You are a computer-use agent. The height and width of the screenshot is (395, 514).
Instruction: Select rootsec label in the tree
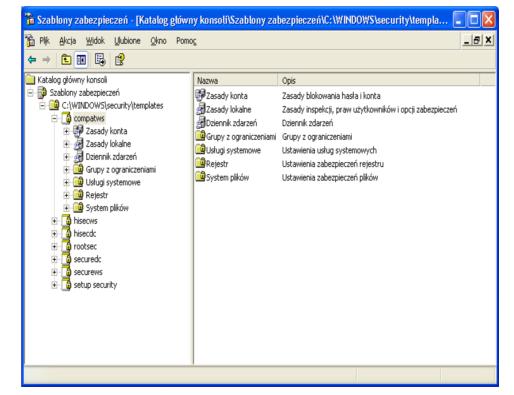[85, 246]
